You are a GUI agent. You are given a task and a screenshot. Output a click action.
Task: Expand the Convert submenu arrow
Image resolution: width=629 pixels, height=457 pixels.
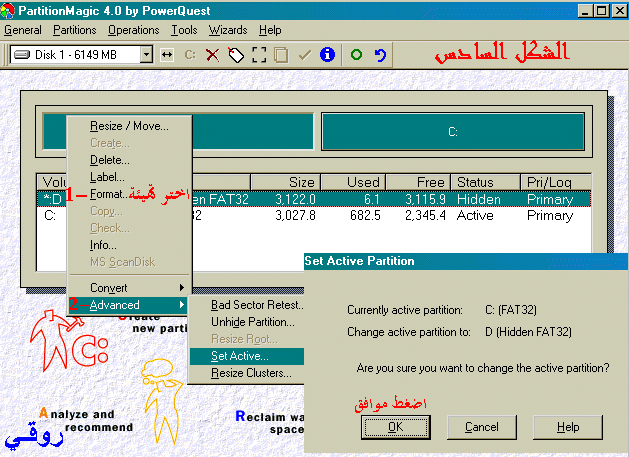(182, 288)
